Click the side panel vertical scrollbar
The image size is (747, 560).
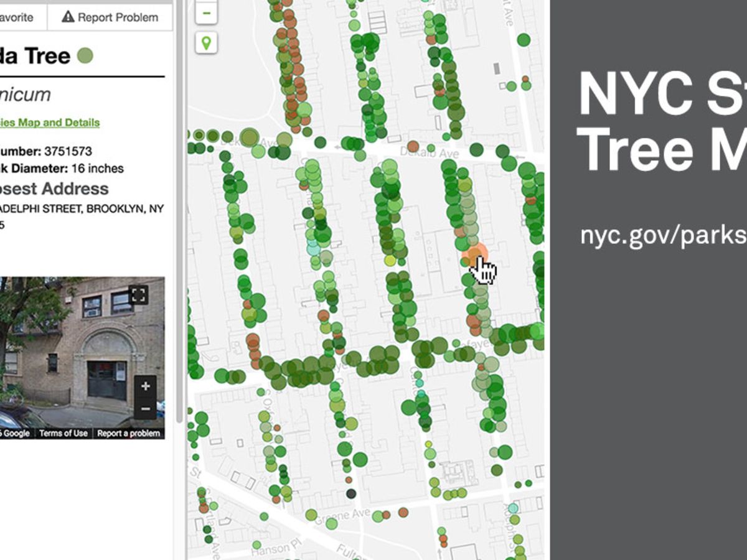[180, 210]
